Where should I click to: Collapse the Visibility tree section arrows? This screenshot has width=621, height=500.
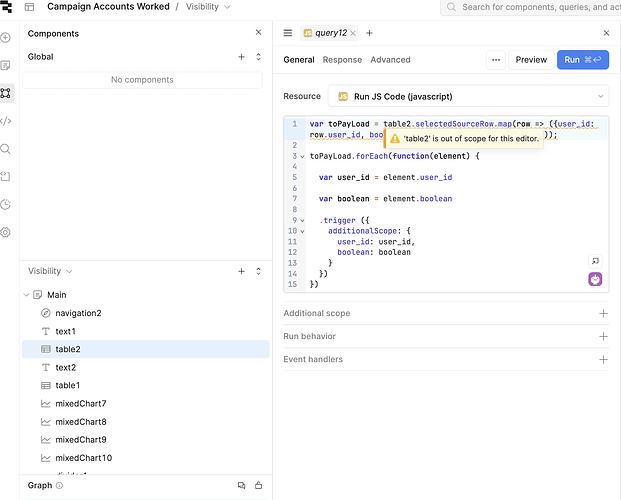coord(258,271)
